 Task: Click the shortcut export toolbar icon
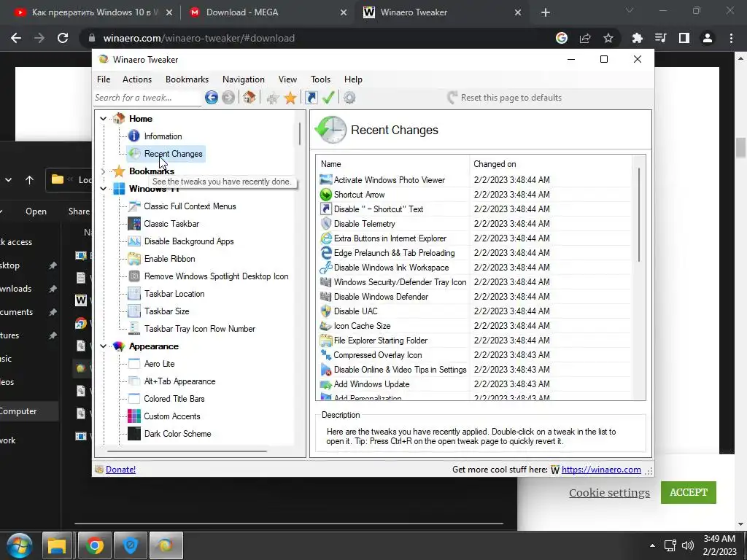[311, 98]
